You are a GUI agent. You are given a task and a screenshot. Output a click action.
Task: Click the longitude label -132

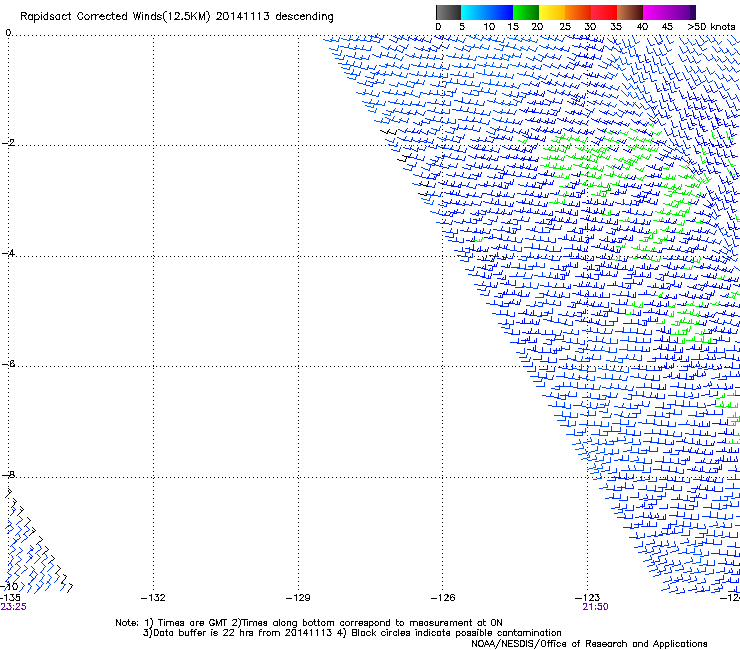153,598
